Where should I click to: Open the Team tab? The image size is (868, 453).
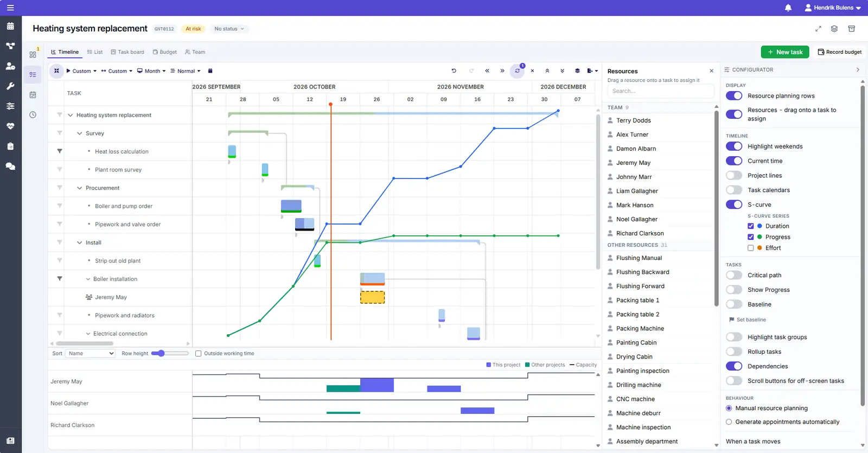point(195,52)
